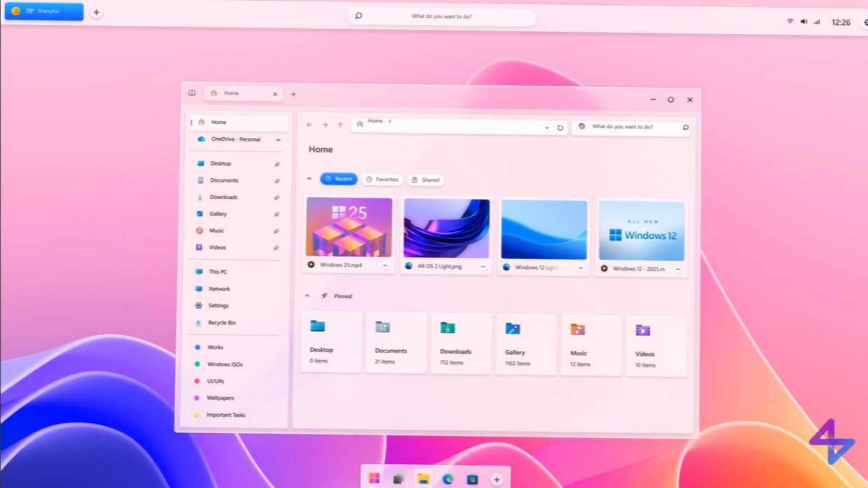
Task: Open the pinned Gallery folder card
Action: (x=526, y=344)
